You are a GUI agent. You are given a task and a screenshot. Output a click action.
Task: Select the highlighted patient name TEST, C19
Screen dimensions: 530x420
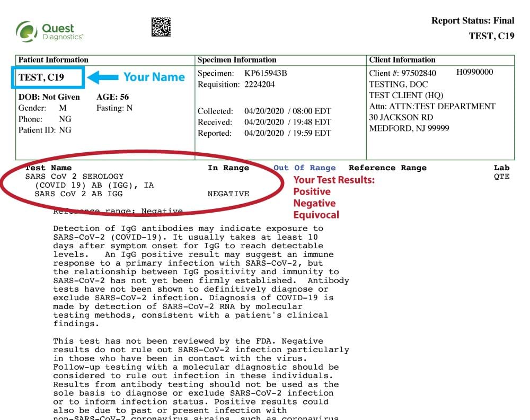[41, 77]
